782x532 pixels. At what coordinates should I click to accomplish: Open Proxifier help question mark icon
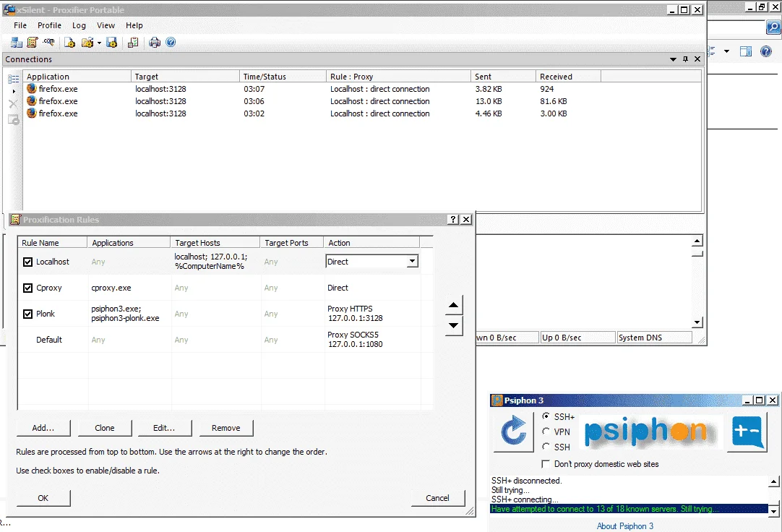[x=171, y=43]
